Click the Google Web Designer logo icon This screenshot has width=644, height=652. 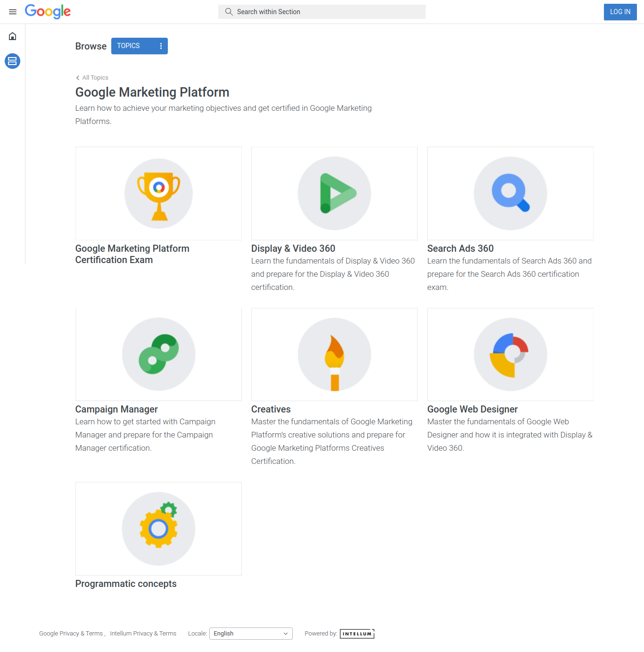pos(510,354)
